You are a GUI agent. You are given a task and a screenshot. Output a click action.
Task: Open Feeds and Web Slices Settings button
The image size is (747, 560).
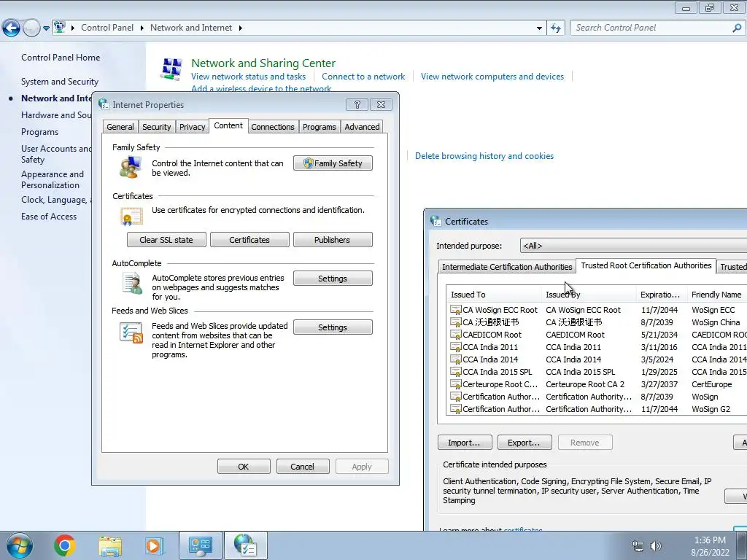(333, 327)
